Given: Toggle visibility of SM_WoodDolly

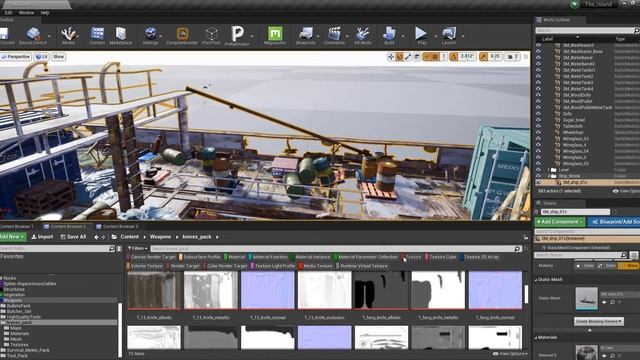Looking at the screenshot, I should pyautogui.click(x=539, y=95).
